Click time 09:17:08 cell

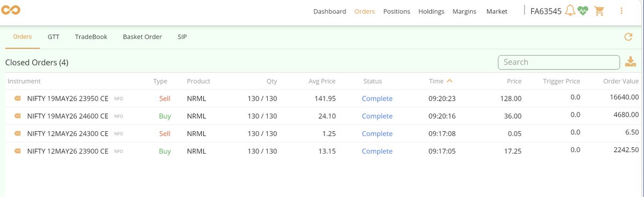(442, 134)
